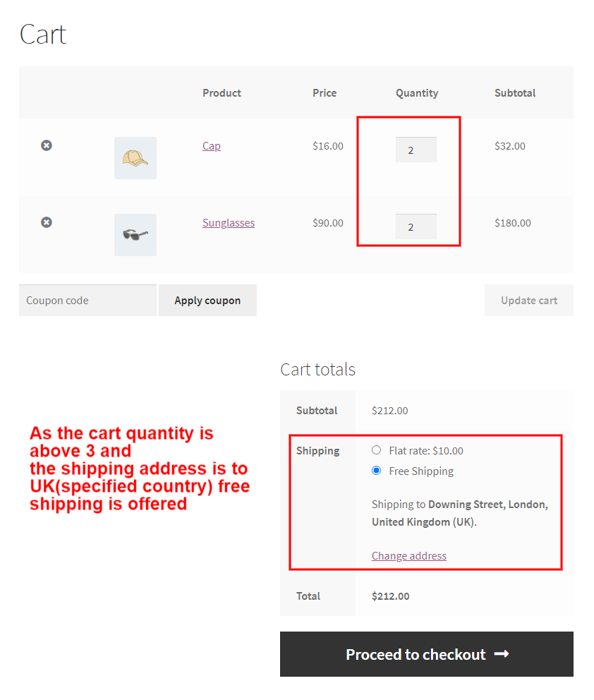This screenshot has height=700, width=594.
Task: Remove Sunglasses item from cart
Action: pos(47,222)
